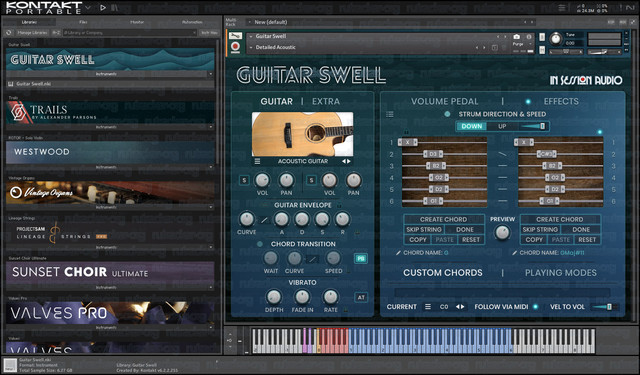Toggle the PB pitch bend button
Image resolution: width=640 pixels, height=375 pixels.
coord(361,258)
